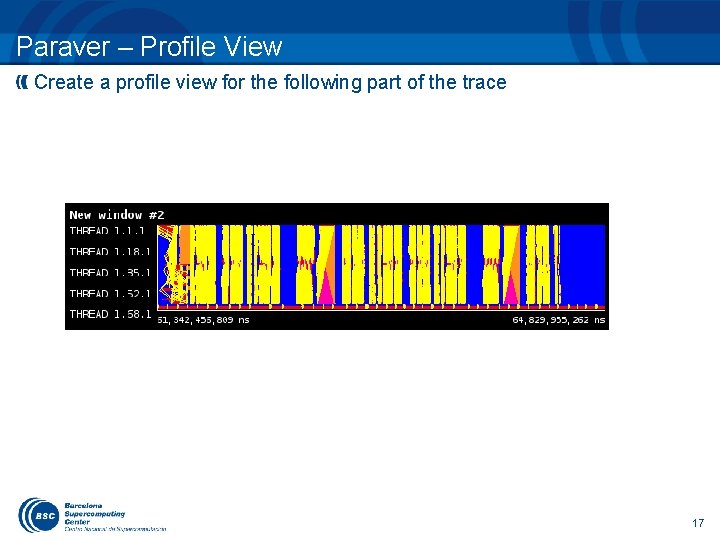Click the bullet marker before 'Create'
This screenshot has height=540, width=720.
click(x=22, y=83)
